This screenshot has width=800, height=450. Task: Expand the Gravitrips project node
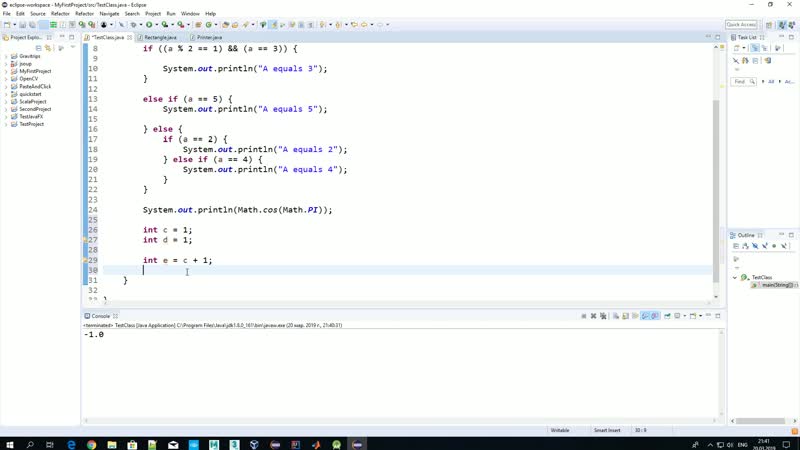coord(6,56)
